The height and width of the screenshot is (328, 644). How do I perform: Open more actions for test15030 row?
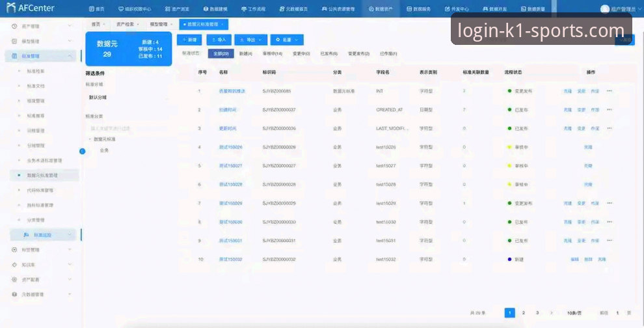(x=609, y=222)
